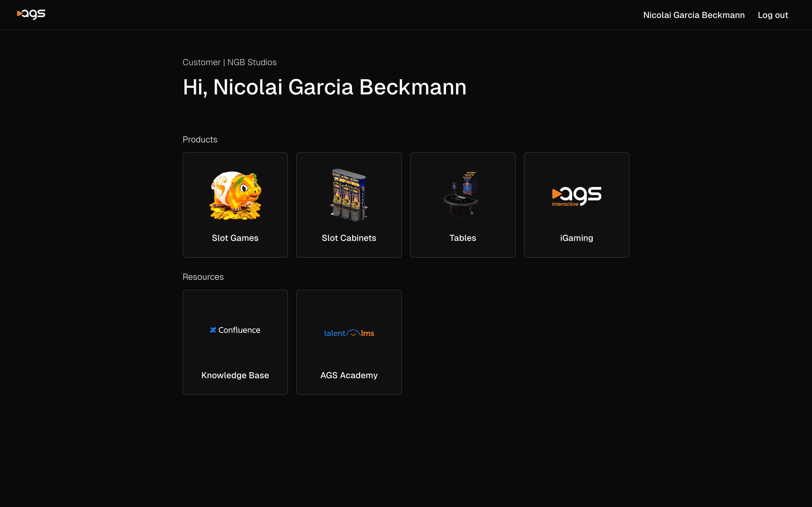
Task: Open the Slot Games product card
Action: [x=235, y=204]
